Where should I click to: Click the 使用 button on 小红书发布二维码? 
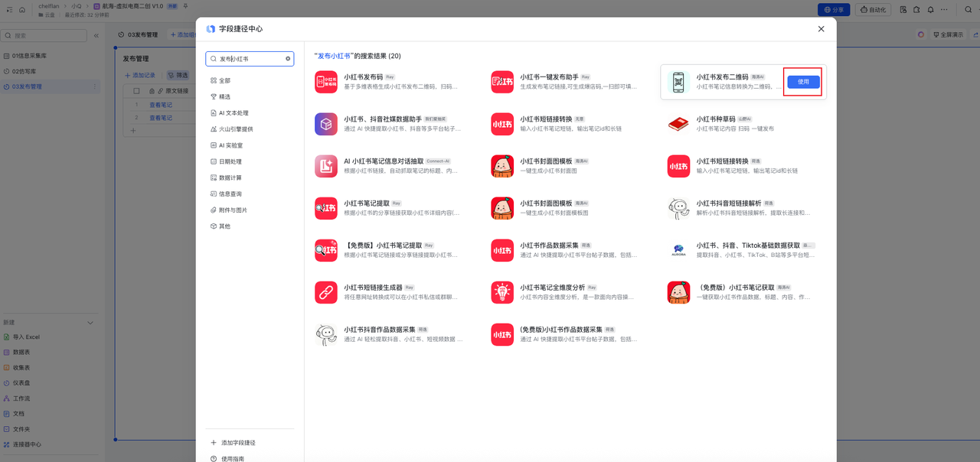pos(803,82)
